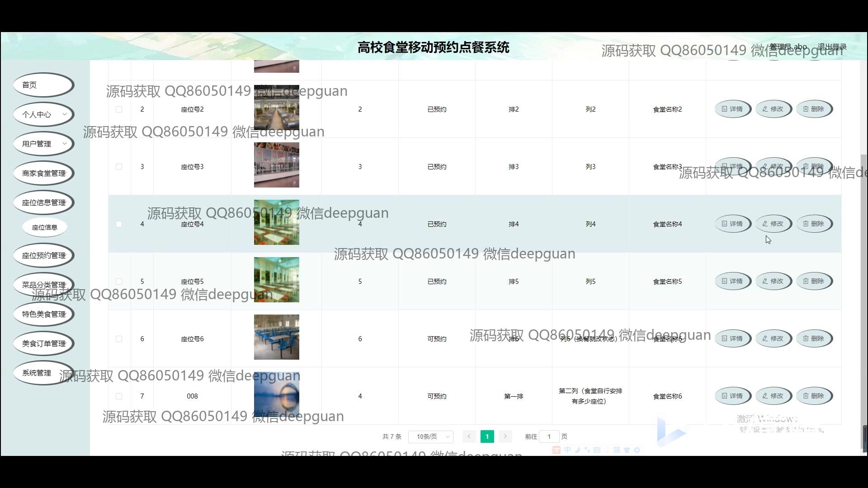Click the seat 座位号6 thumbnail image
868x488 pixels.
coord(276,337)
